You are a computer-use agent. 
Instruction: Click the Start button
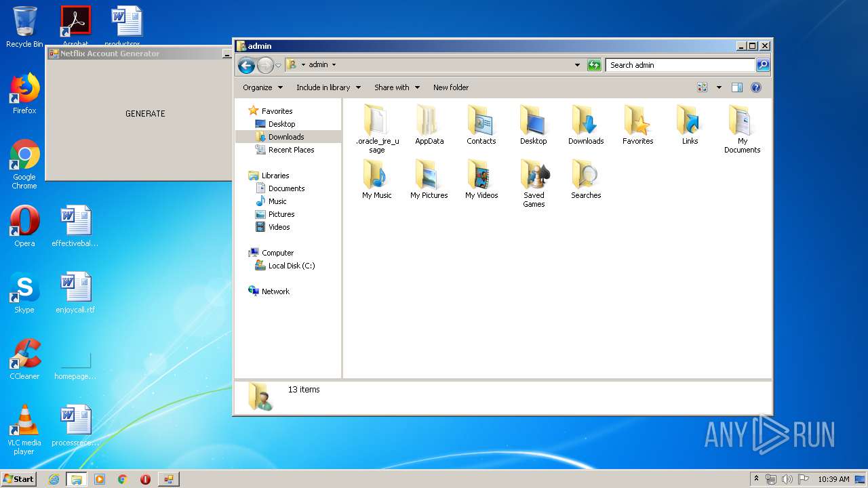tap(18, 479)
